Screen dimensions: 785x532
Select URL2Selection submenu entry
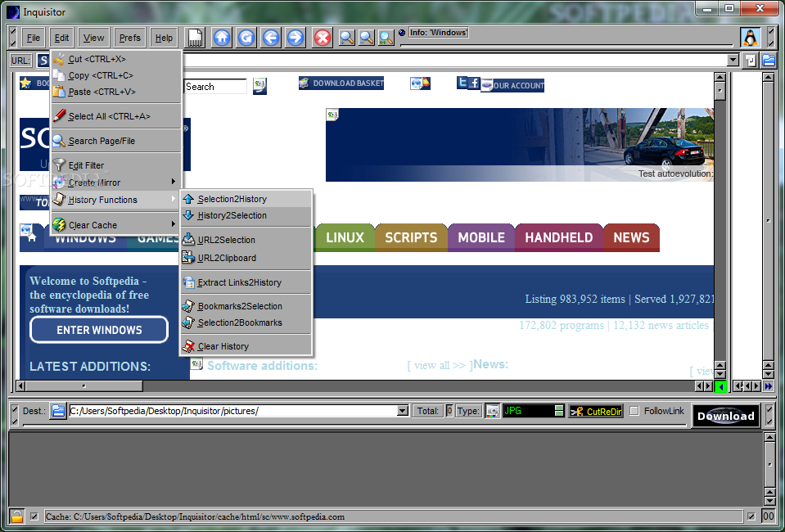click(246, 240)
